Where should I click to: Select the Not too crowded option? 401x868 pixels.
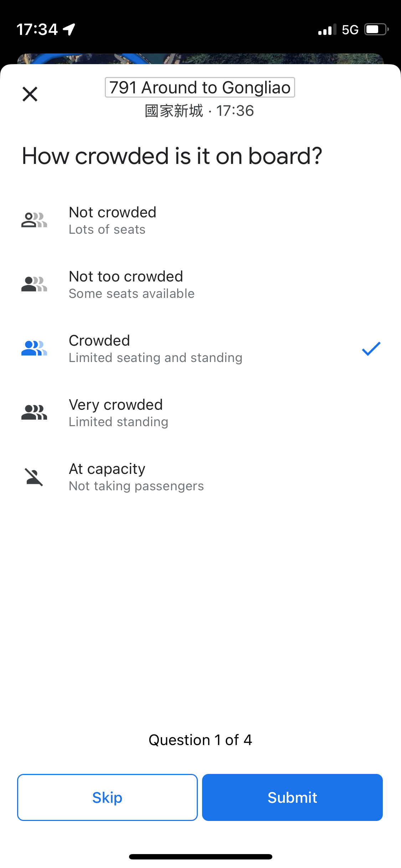click(200, 284)
